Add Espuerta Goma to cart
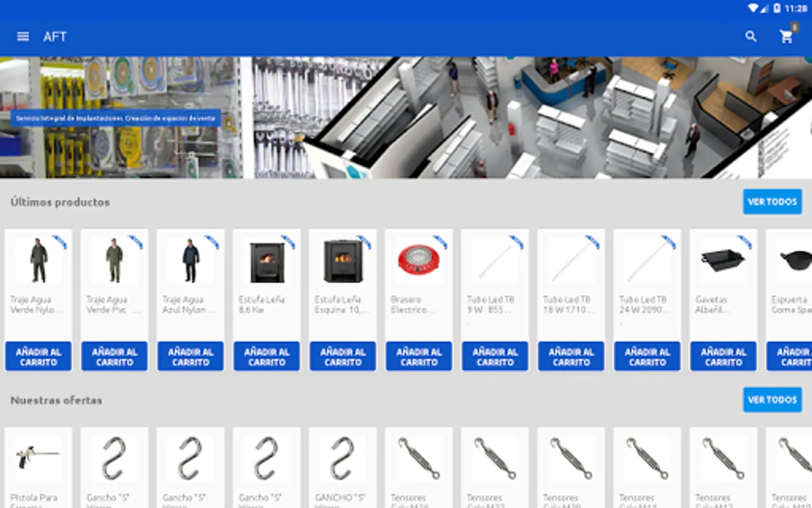The height and width of the screenshot is (508, 812). coord(789,357)
